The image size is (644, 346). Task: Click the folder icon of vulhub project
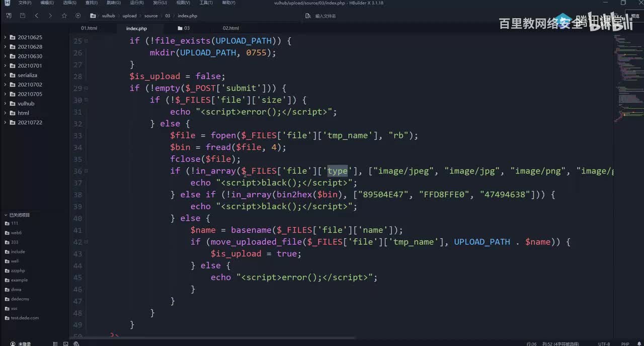(x=13, y=104)
